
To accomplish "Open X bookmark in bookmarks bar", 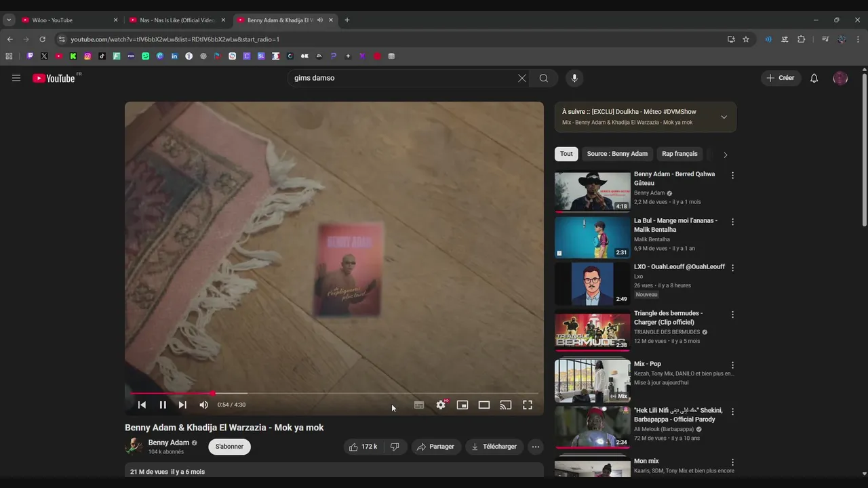I will click(44, 56).
